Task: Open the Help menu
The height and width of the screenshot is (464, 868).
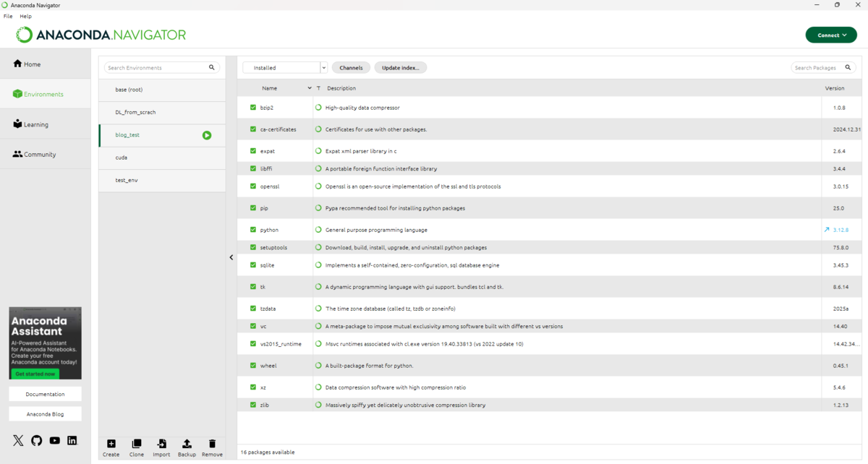Action: tap(25, 16)
